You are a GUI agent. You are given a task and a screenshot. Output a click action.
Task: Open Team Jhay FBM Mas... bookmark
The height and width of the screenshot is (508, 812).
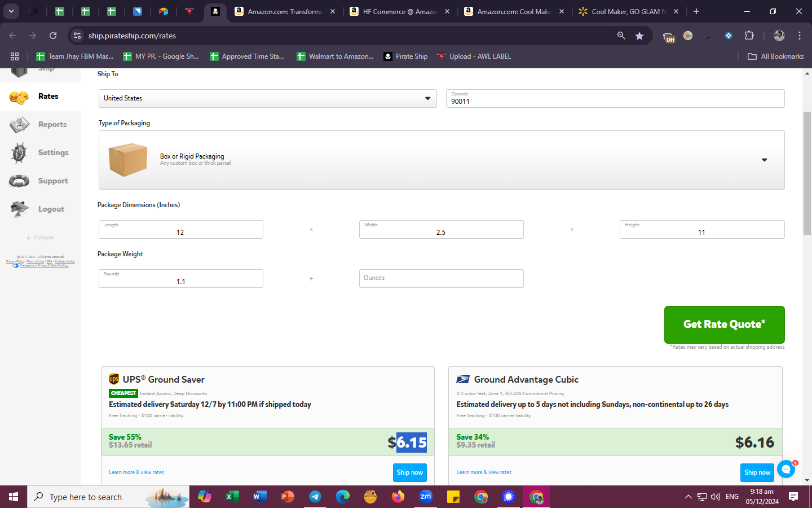pyautogui.click(x=74, y=56)
